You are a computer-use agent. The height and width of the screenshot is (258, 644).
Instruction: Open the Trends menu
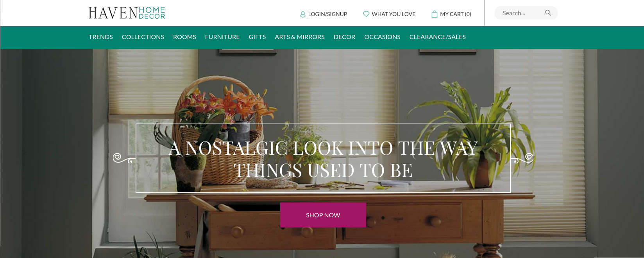(101, 37)
